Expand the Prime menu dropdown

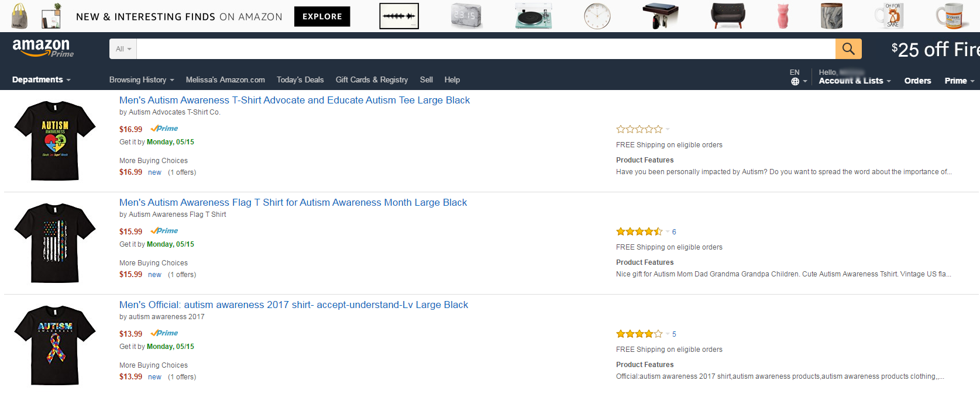960,81
